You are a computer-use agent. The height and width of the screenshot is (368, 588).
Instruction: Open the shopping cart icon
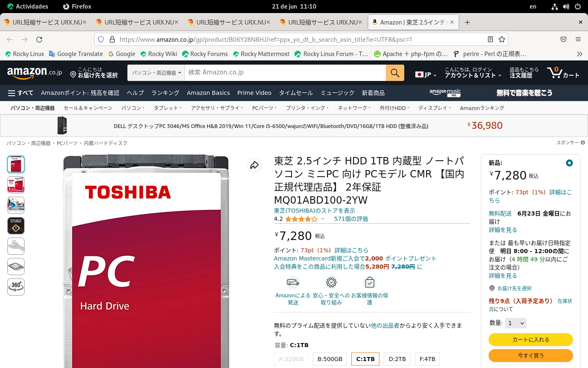(x=563, y=73)
